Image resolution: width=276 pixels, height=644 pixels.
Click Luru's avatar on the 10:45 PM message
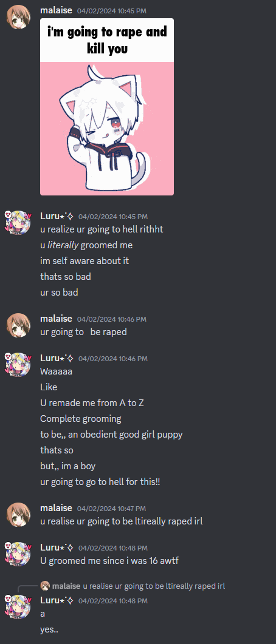click(18, 223)
